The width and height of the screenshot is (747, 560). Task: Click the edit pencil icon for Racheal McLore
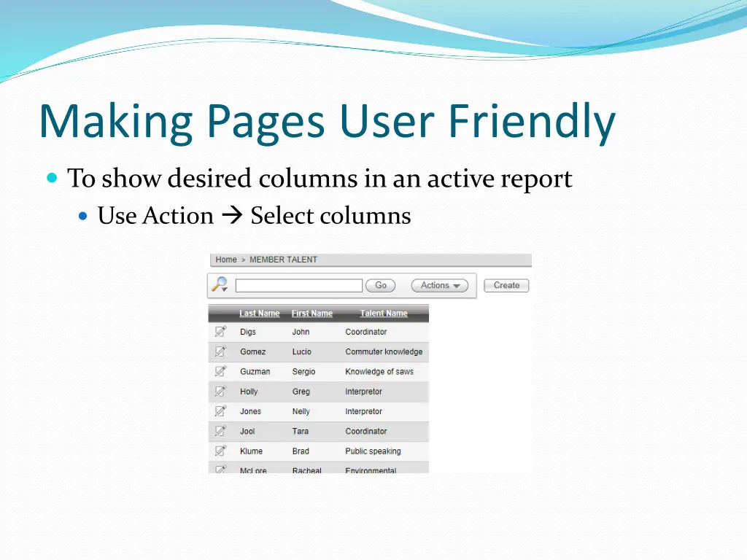pos(221,470)
